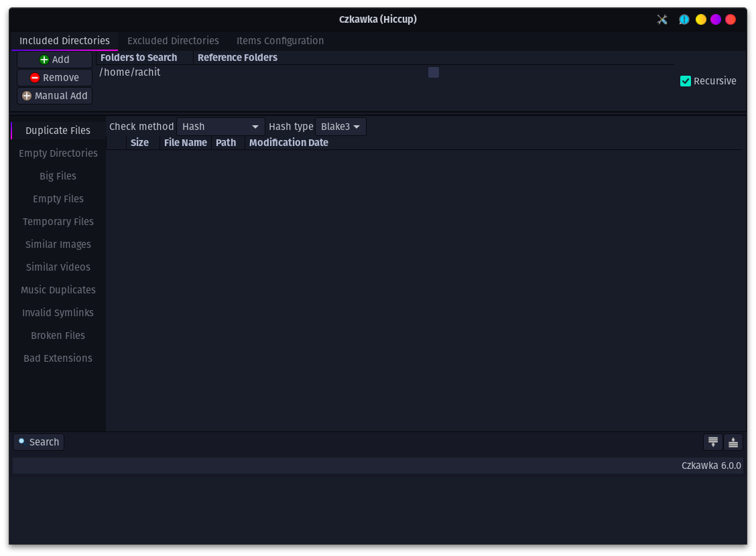The image size is (756, 556).
Task: Click the save results icon near the bottom right
Action: point(712,442)
